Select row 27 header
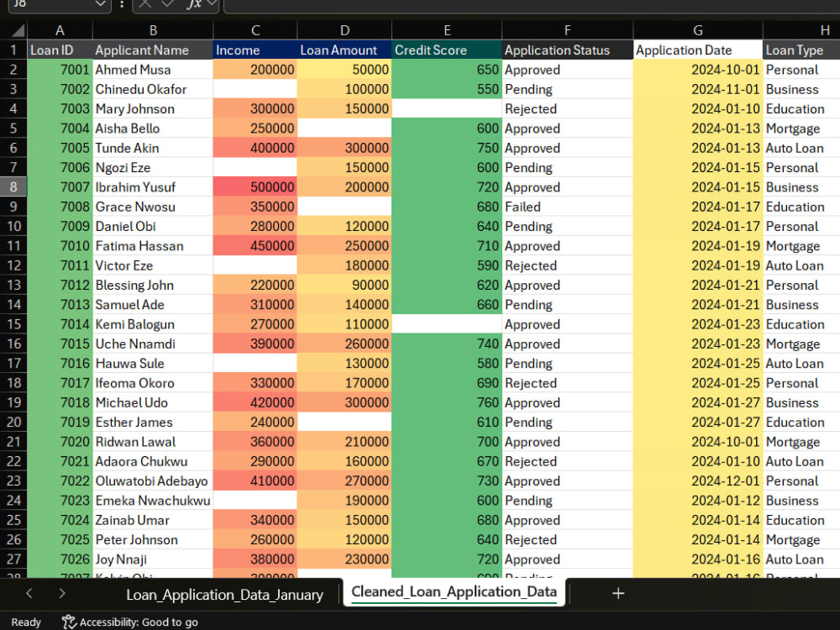The width and height of the screenshot is (840, 630). click(x=13, y=559)
